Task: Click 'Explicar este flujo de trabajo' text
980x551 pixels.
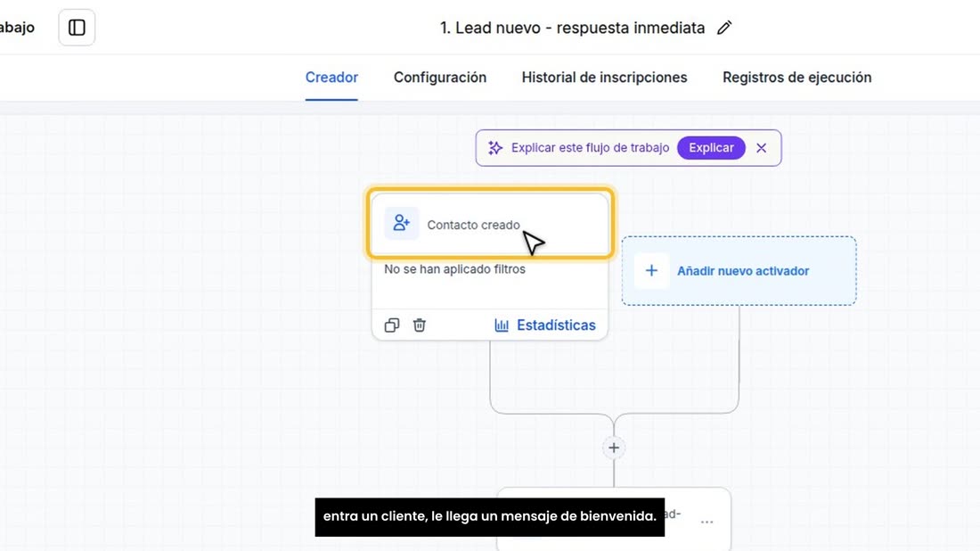Action: pos(590,148)
